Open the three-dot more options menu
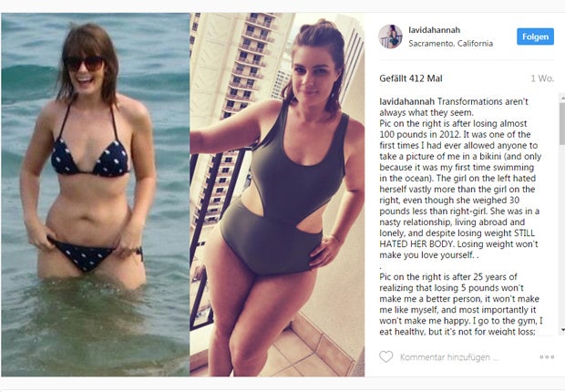The image size is (565, 392). (x=546, y=357)
